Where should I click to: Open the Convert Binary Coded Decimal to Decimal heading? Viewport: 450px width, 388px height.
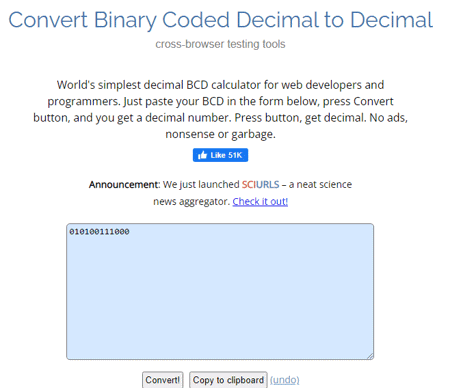coord(220,20)
